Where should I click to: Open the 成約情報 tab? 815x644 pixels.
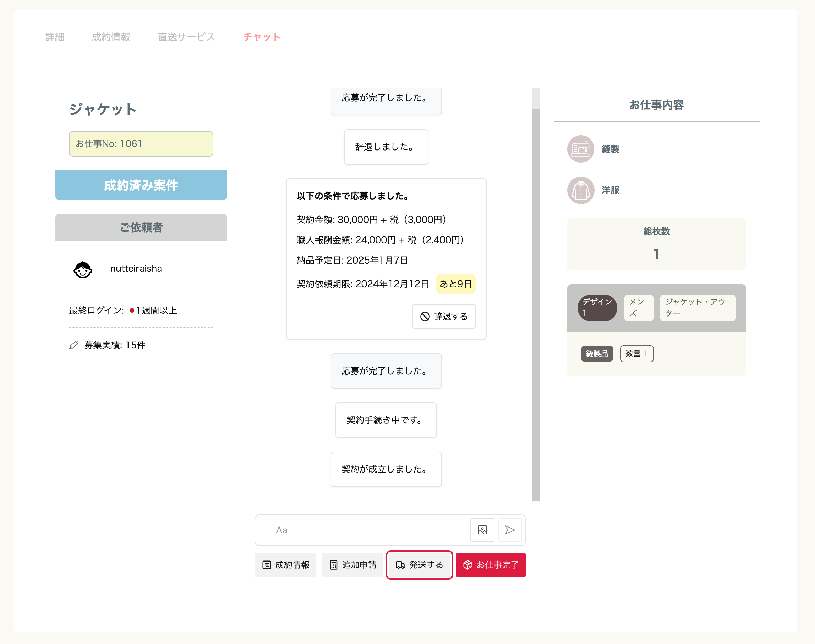tap(111, 37)
